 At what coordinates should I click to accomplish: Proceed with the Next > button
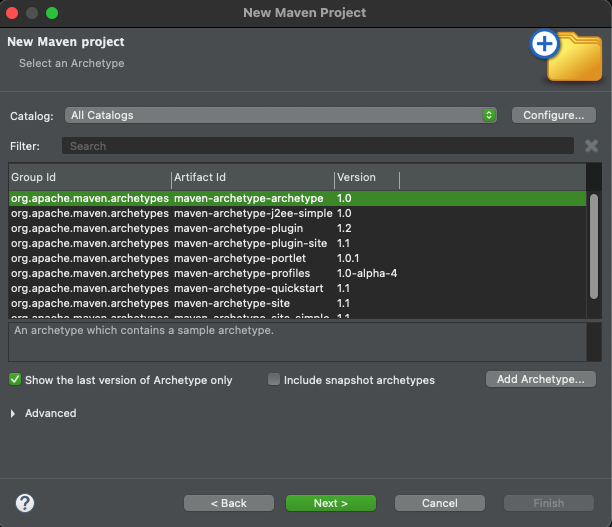pyautogui.click(x=331, y=503)
